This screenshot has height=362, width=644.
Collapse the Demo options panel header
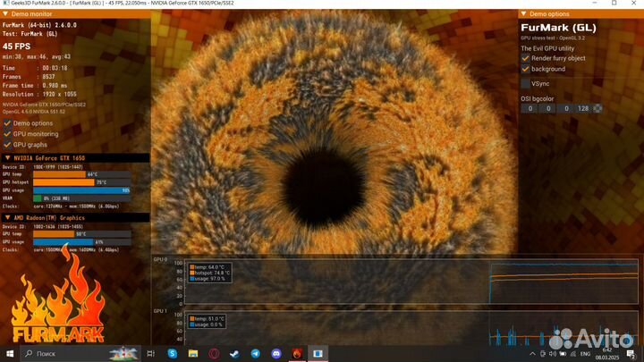(x=525, y=15)
